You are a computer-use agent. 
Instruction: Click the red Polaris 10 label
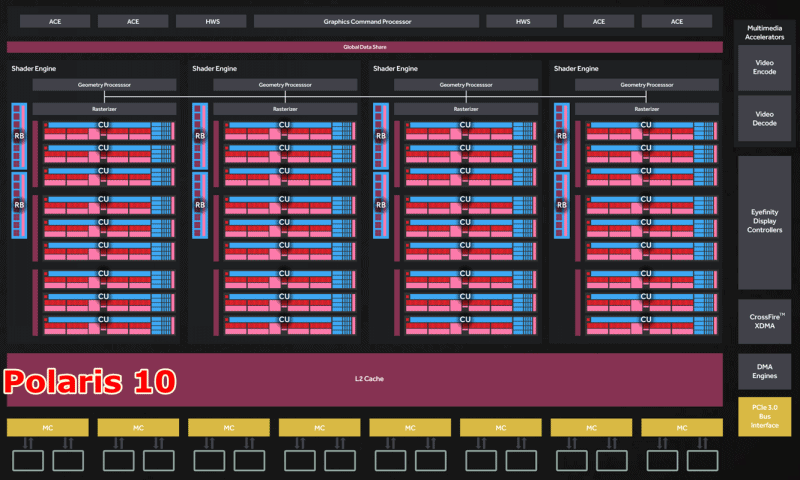90,381
